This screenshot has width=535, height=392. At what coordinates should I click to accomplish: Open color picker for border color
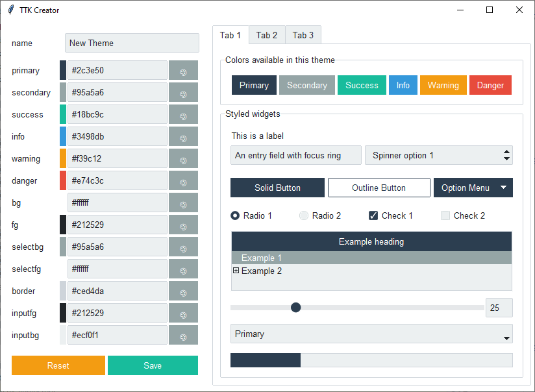pyautogui.click(x=183, y=291)
